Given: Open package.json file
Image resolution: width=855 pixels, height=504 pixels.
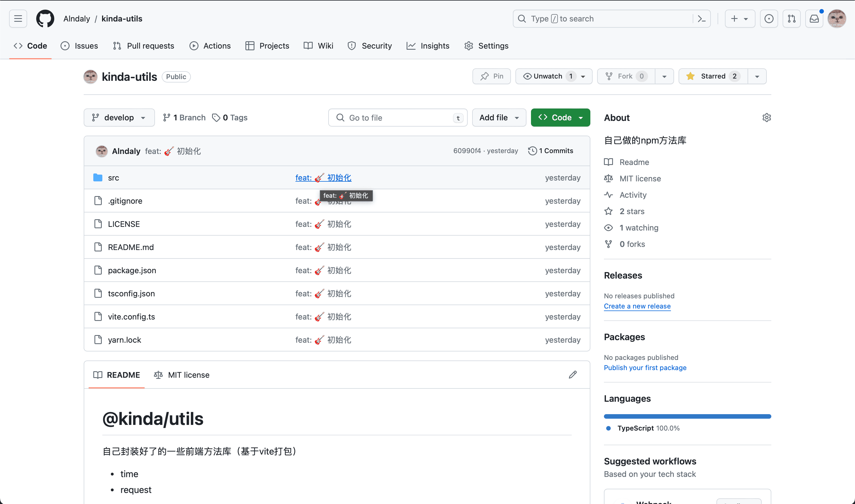Looking at the screenshot, I should tap(132, 270).
